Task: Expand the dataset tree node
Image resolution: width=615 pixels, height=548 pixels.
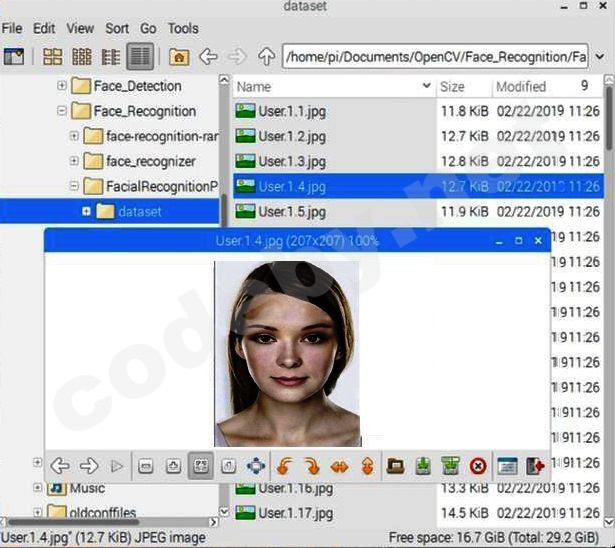Action: [x=86, y=211]
